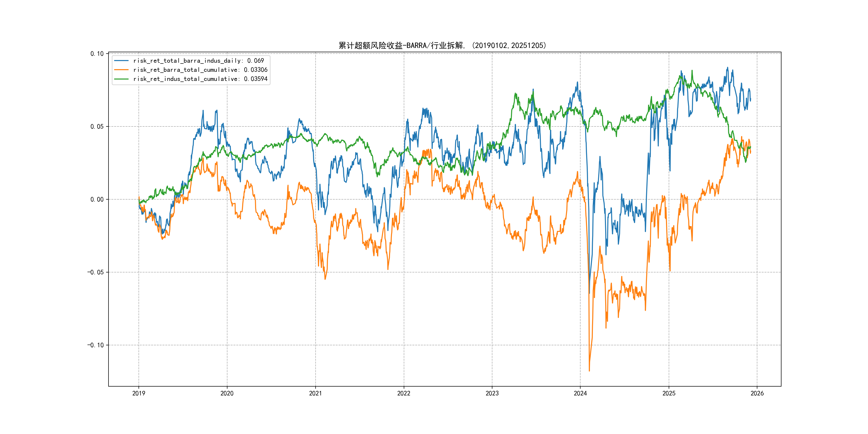
Task: Click the orange line's lowest trough in 2024
Action: point(589,371)
